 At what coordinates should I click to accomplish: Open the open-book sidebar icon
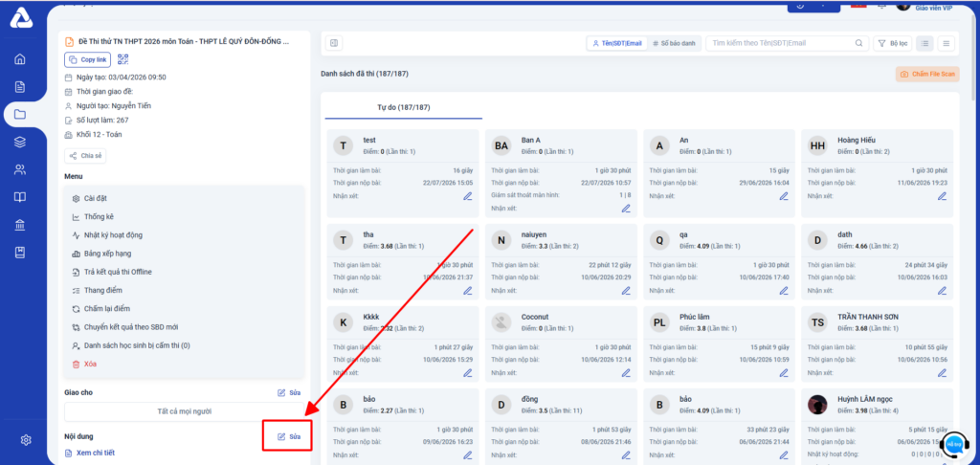(x=20, y=197)
